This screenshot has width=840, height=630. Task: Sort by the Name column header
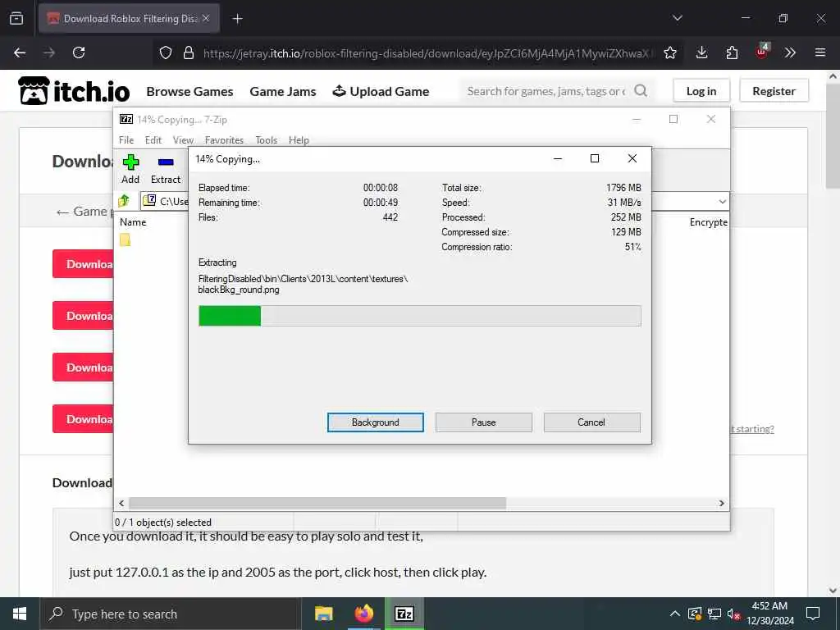134,221
